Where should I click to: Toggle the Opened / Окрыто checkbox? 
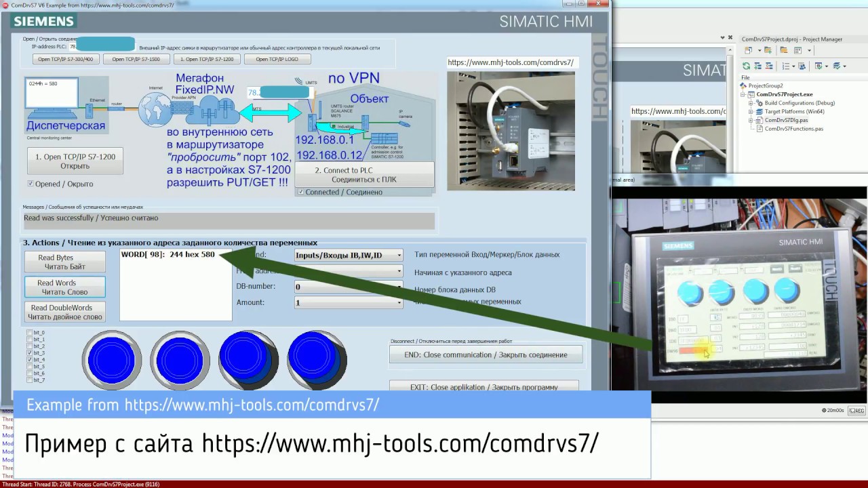pyautogui.click(x=31, y=184)
